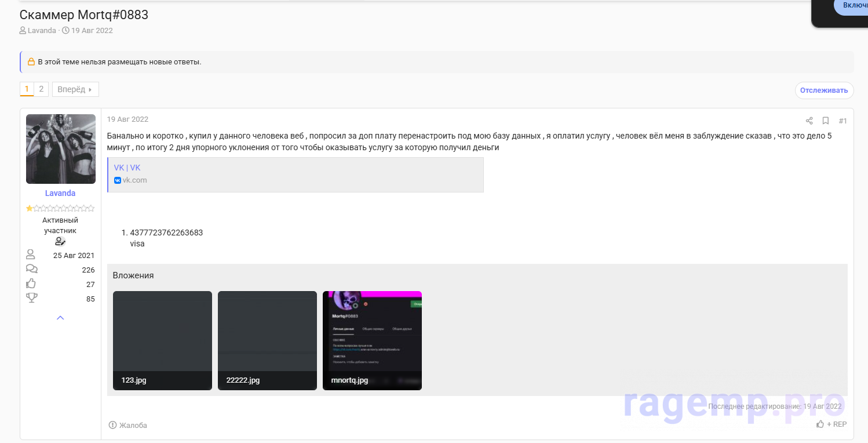Image resolution: width=868 pixels, height=443 pixels.
Task: Click Lavanda's avatar image
Action: click(61, 149)
